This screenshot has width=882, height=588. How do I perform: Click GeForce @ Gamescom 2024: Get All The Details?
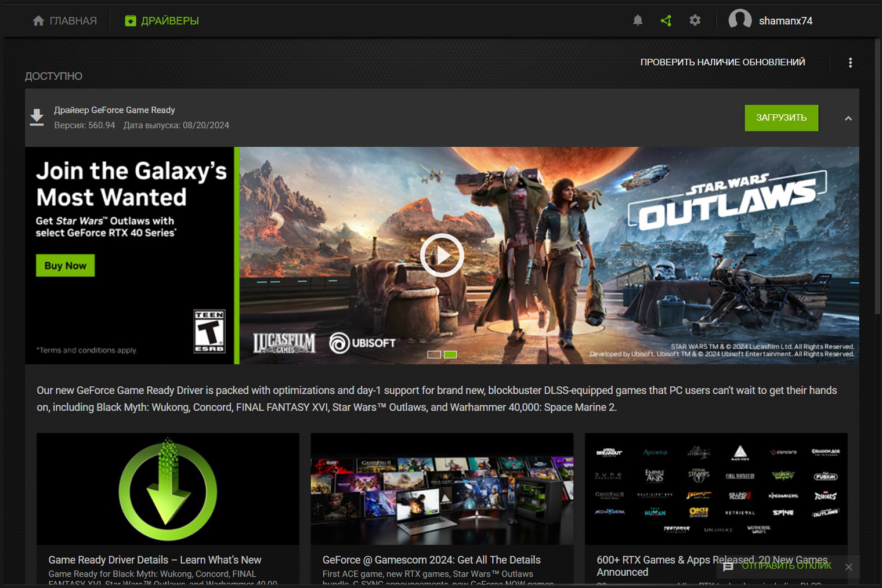tap(431, 560)
